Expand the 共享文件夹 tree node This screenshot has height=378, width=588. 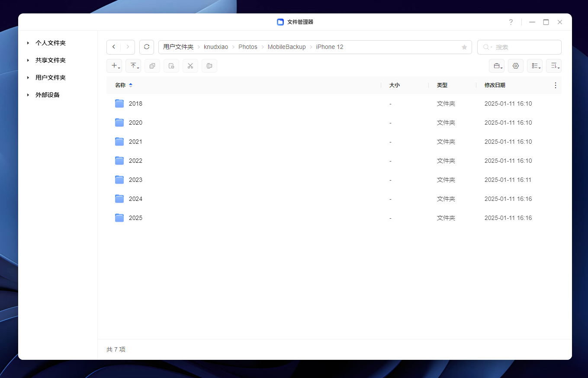(28, 60)
